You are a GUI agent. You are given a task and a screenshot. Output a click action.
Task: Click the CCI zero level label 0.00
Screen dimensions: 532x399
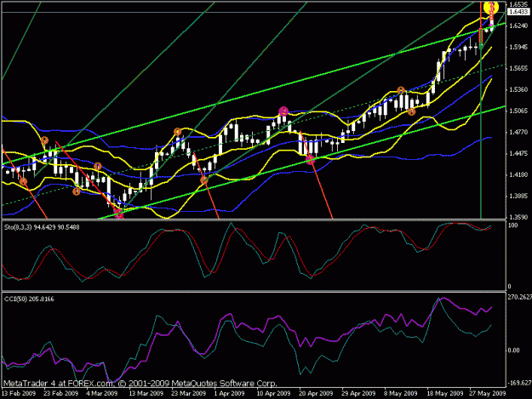pos(513,351)
